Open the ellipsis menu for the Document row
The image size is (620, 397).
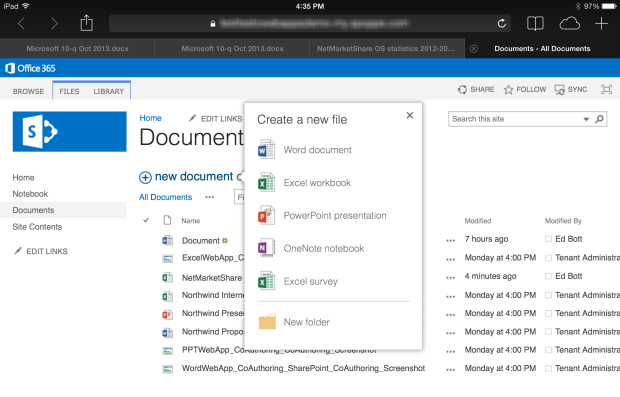[x=450, y=240]
